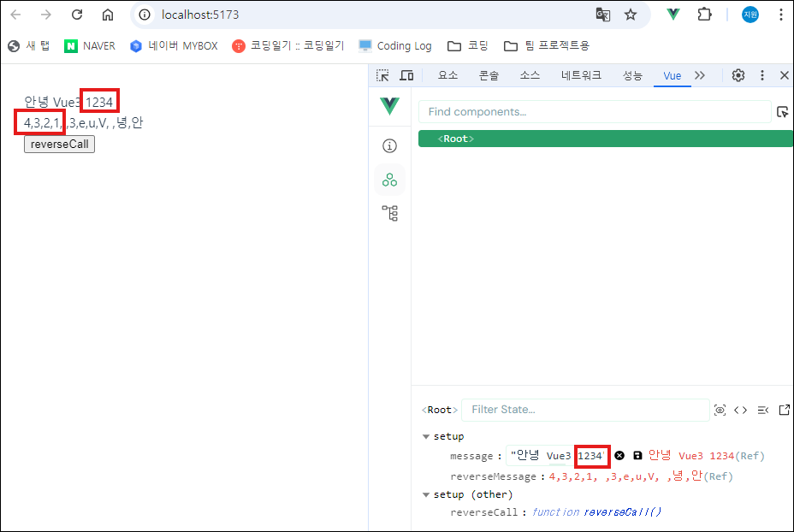Open the 팀 프로젝트용 bookmark folder
The height and width of the screenshot is (532, 794).
click(x=547, y=46)
